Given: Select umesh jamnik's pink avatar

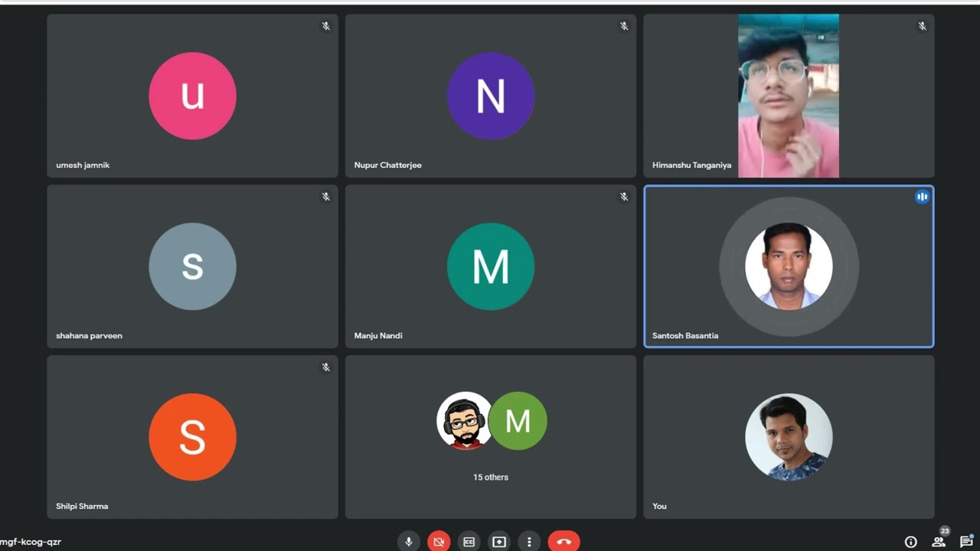Looking at the screenshot, I should pyautogui.click(x=192, y=96).
